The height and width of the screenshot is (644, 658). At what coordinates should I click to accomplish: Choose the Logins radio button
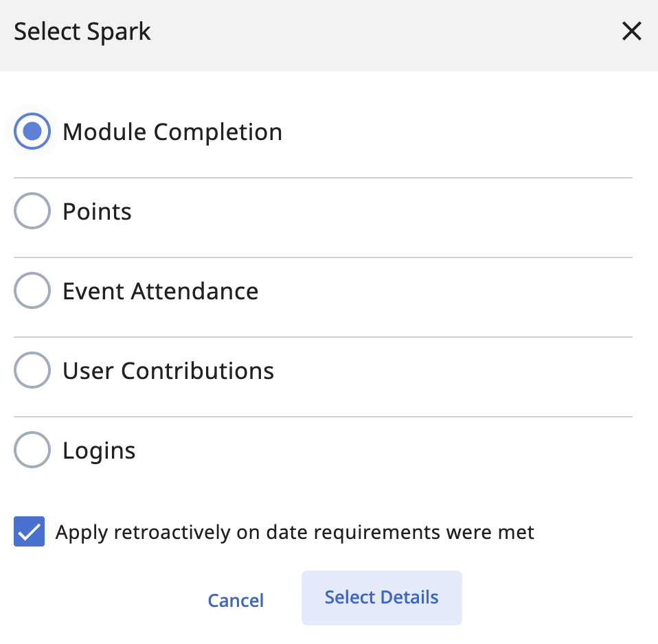coord(32,450)
